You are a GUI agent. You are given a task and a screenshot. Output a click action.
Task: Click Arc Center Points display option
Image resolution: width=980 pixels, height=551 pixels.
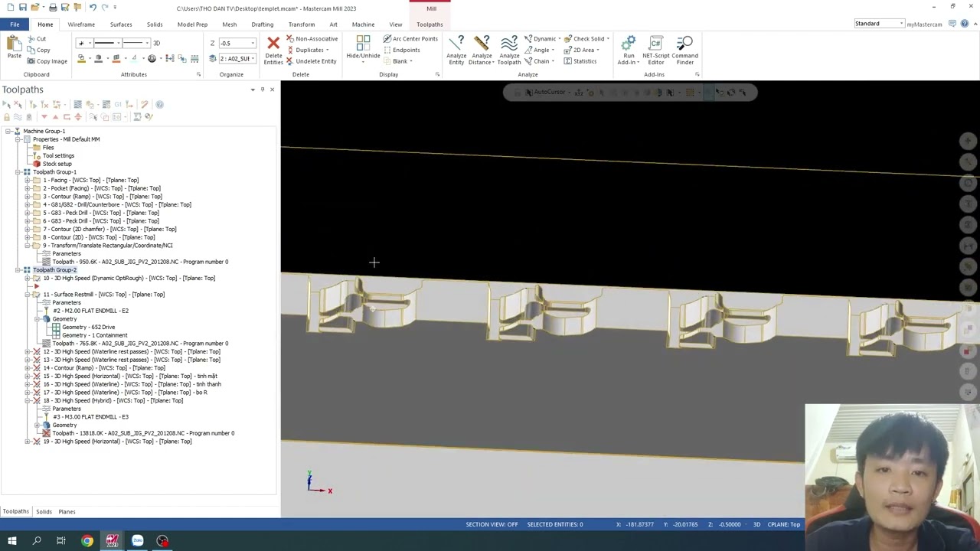click(x=410, y=39)
